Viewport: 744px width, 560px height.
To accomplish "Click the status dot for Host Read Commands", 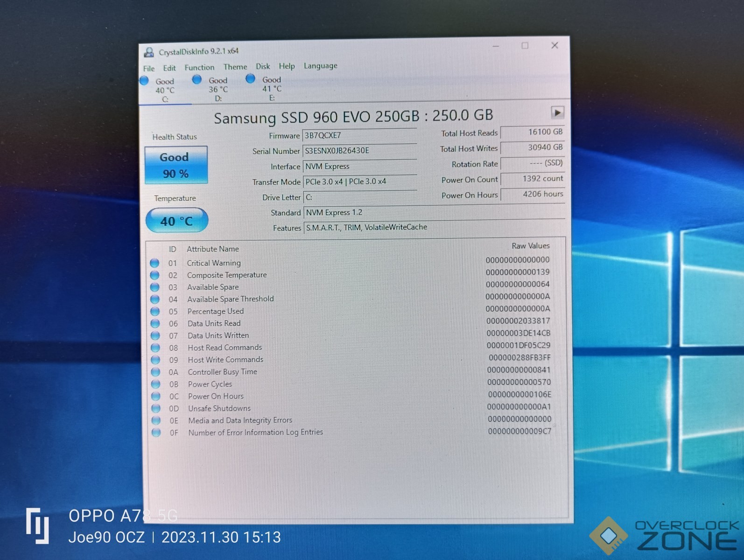I will [x=155, y=348].
